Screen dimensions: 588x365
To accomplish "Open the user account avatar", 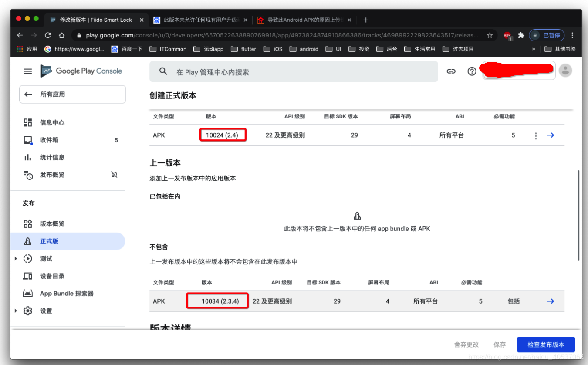I will 565,71.
